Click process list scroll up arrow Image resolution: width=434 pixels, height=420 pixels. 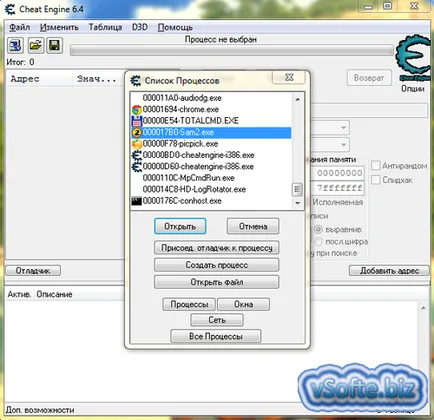298,99
